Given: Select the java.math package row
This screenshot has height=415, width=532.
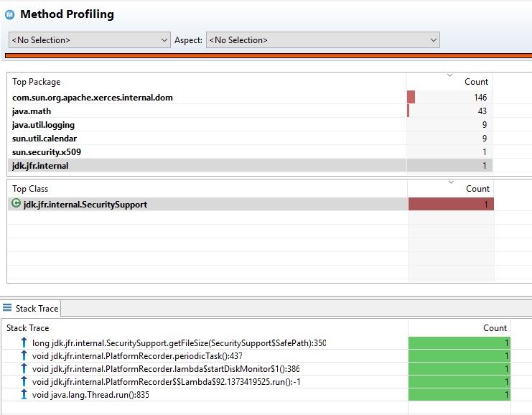Looking at the screenshot, I should click(x=32, y=111).
